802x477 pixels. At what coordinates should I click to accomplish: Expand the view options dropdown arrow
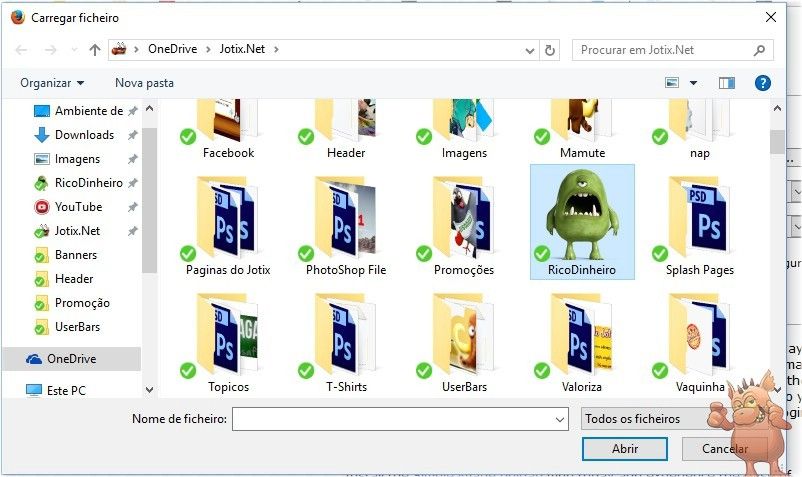point(694,83)
